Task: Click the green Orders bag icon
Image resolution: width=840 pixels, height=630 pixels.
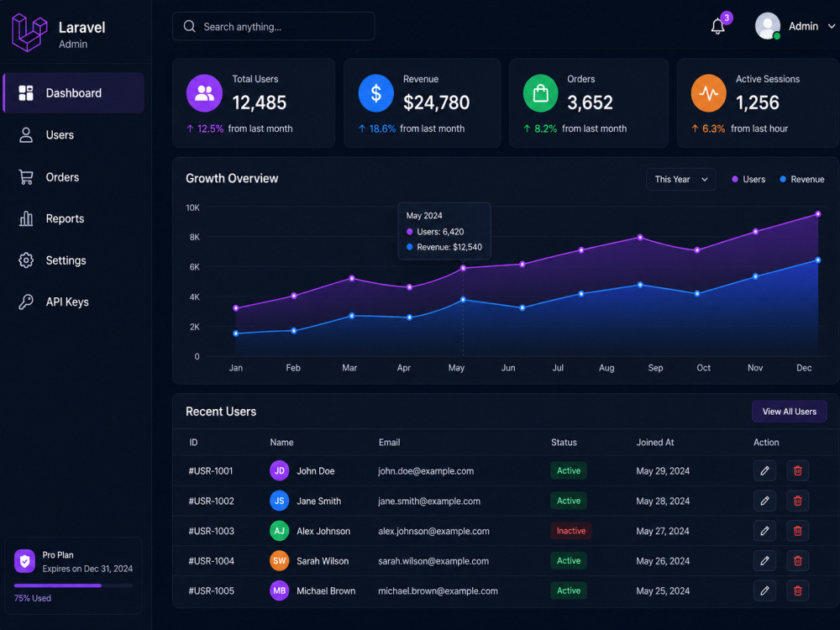Action: (540, 93)
